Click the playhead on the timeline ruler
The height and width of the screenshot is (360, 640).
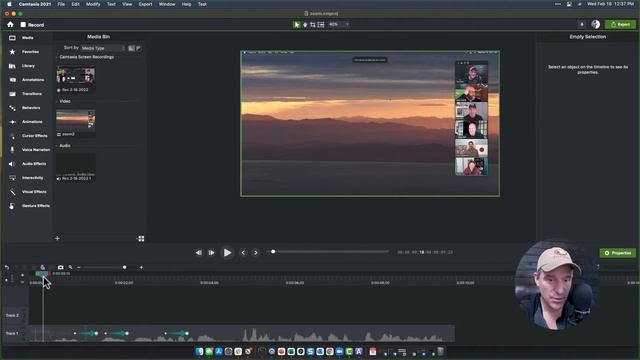pyautogui.click(x=42, y=274)
